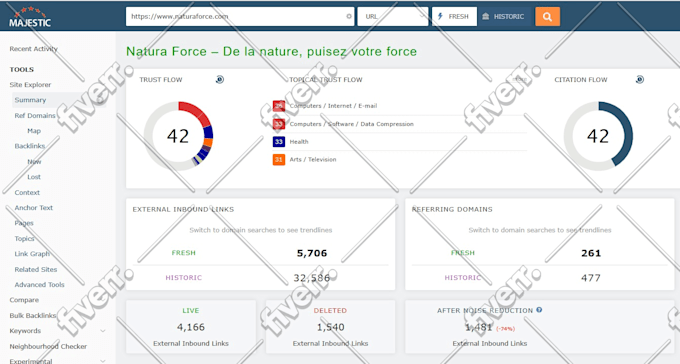Click the LIVE links count 4,166

[x=191, y=327]
